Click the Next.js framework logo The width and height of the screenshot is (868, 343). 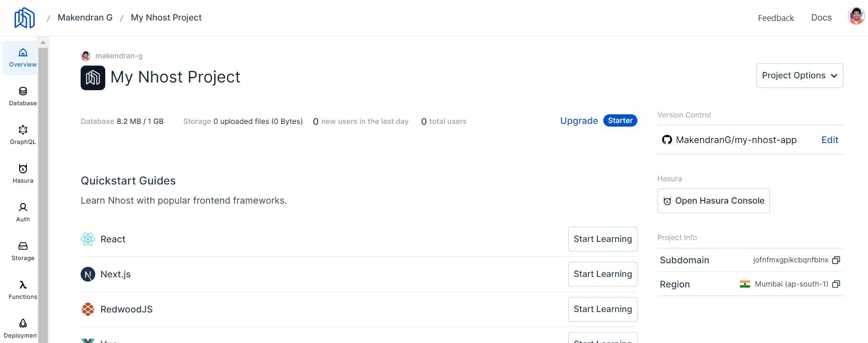click(x=88, y=274)
